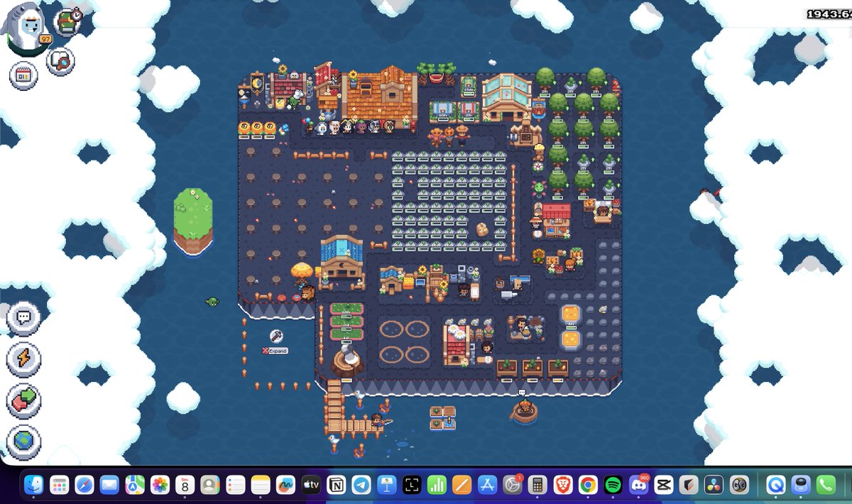Open Calculator in the Dock
Viewport: 852px width, 504px height.
coord(537,485)
